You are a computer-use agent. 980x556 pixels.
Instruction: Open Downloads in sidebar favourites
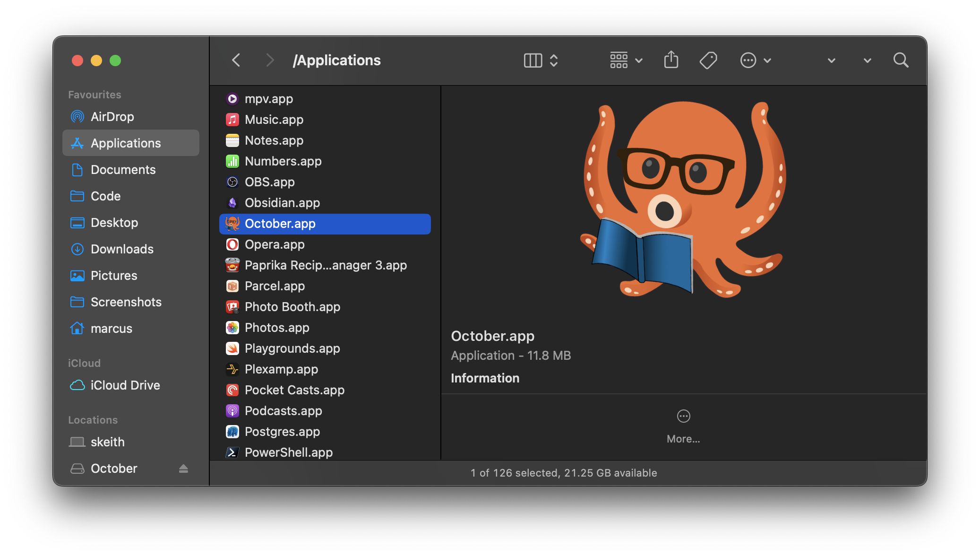pyautogui.click(x=122, y=249)
